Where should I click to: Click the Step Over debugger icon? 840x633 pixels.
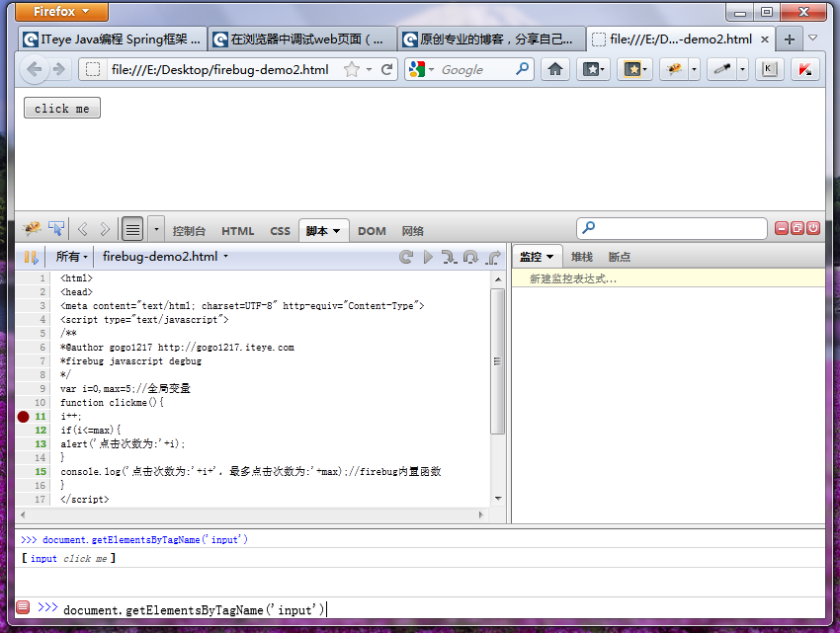pos(469,257)
